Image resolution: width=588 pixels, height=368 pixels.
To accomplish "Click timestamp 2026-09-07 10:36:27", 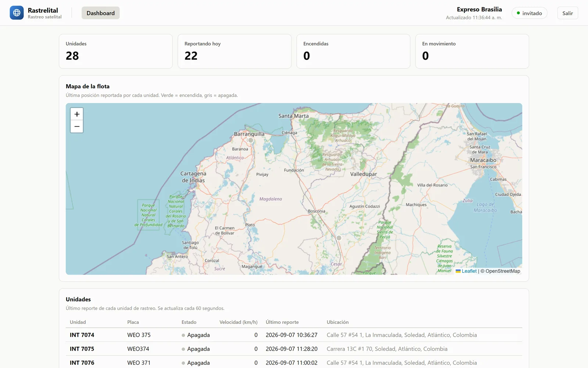I will click(291, 335).
